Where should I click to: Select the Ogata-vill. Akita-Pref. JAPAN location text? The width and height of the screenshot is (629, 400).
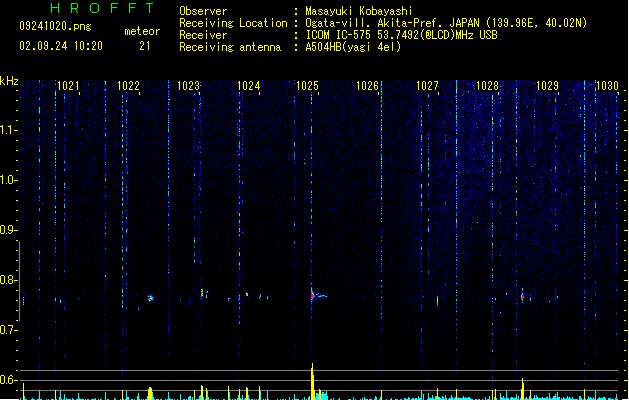[x=446, y=23]
